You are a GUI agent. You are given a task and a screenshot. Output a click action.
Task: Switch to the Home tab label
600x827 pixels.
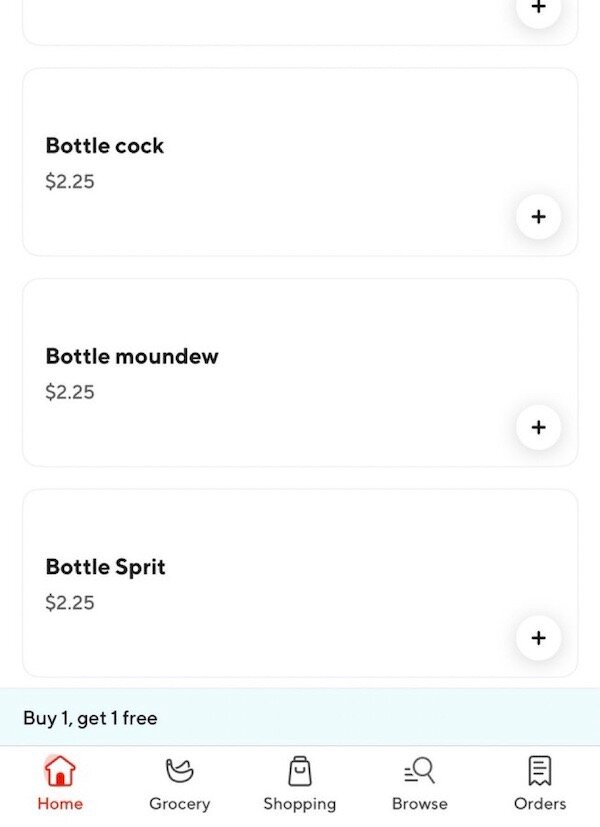60,803
